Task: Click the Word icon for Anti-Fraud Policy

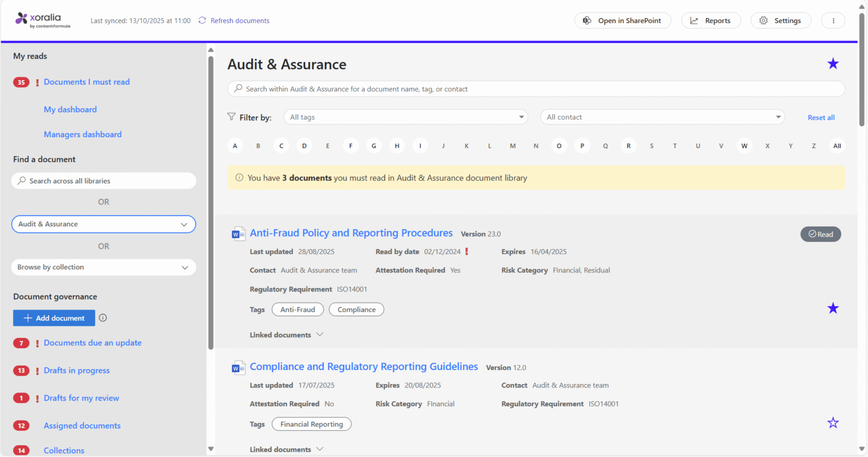Action: click(238, 234)
